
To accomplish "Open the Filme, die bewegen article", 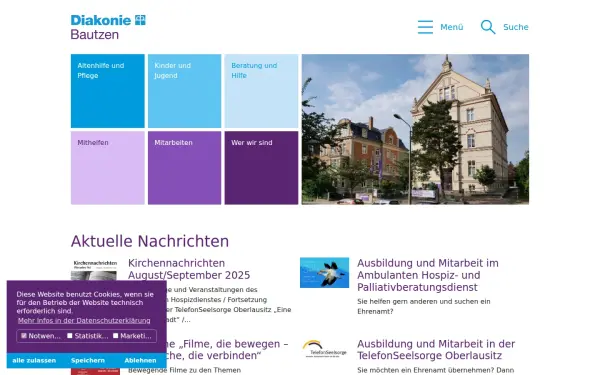I will (x=227, y=350).
